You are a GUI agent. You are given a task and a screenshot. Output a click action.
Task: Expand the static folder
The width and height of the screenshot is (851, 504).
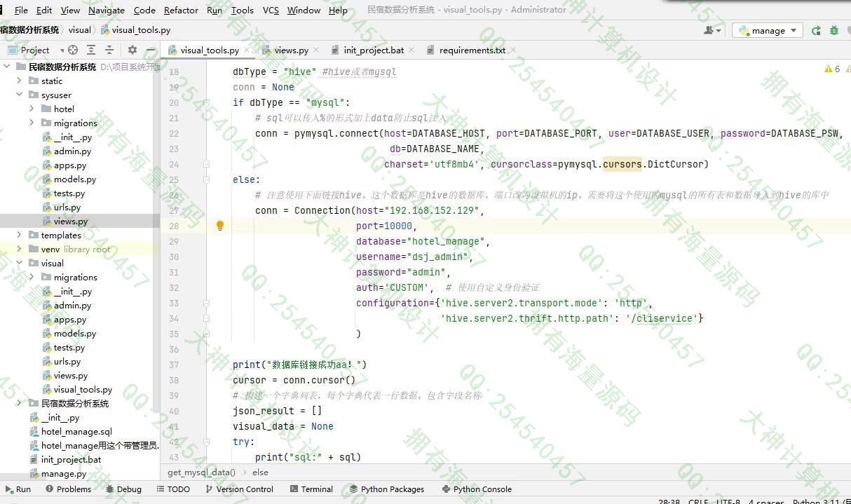[x=20, y=81]
